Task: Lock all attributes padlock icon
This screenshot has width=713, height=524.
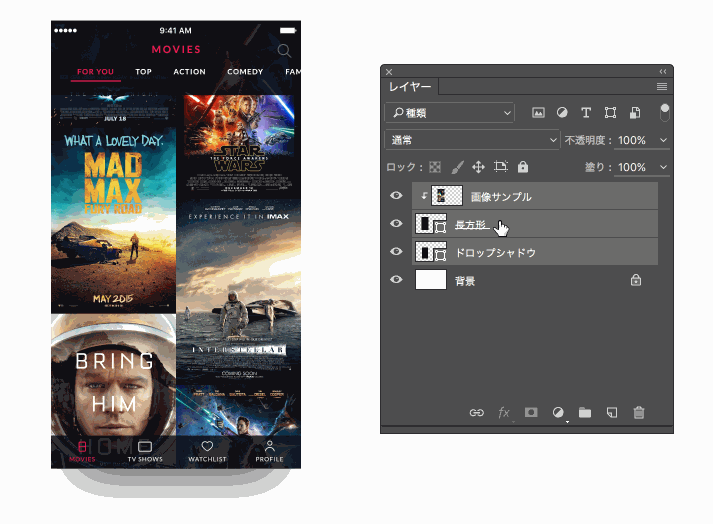Action: [523, 166]
